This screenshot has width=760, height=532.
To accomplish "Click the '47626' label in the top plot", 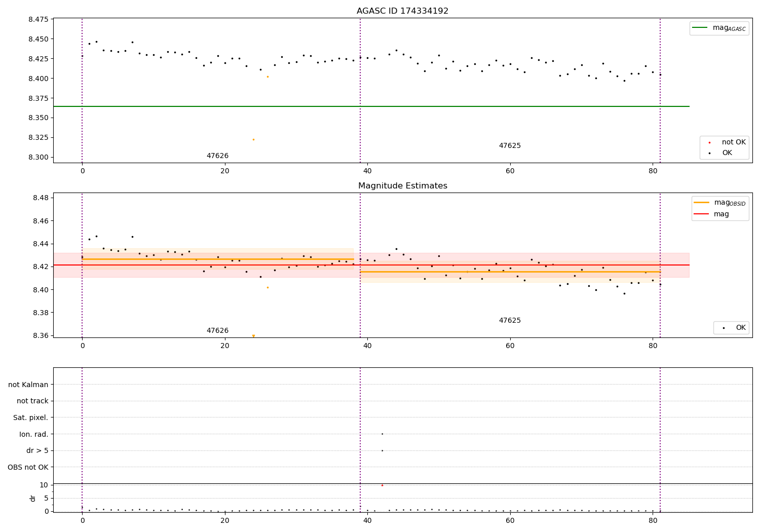I will click(217, 156).
